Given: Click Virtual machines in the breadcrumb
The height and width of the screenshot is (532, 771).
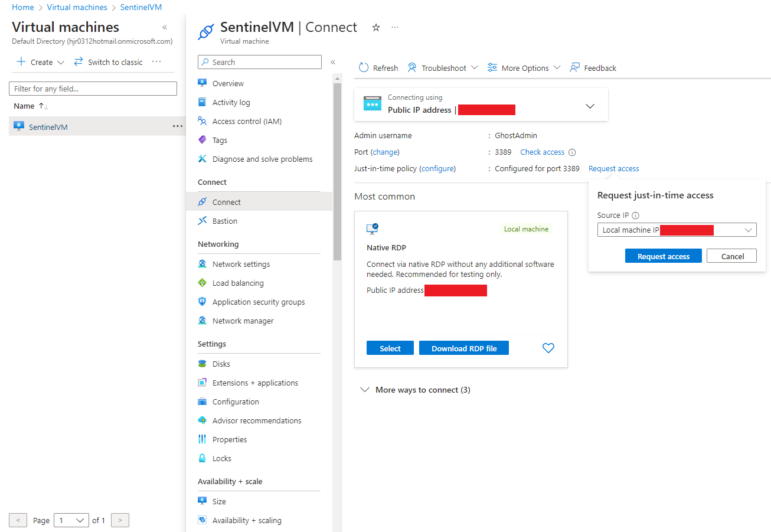Looking at the screenshot, I should coord(77,7).
